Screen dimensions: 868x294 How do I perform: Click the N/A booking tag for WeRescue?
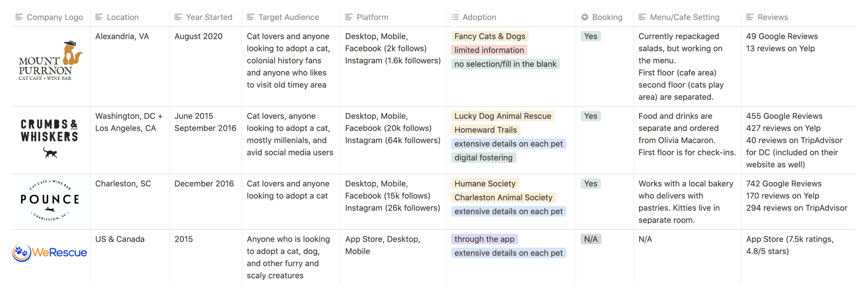point(591,239)
